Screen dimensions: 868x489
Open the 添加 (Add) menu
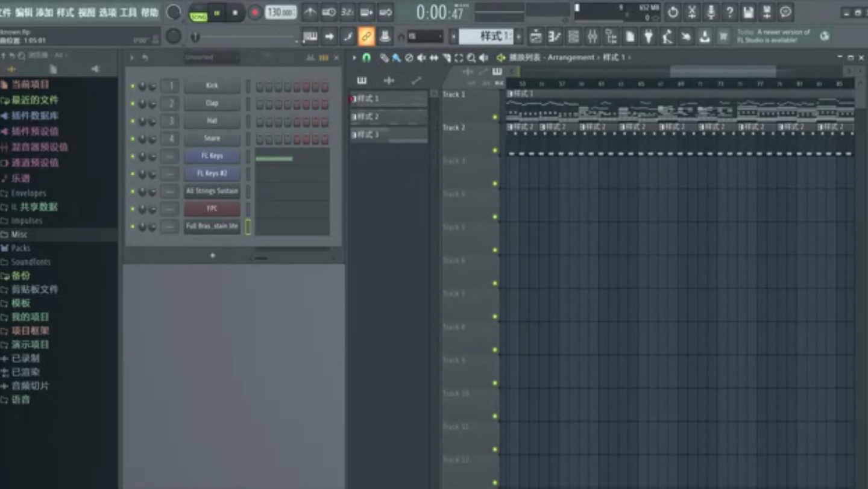pos(44,12)
